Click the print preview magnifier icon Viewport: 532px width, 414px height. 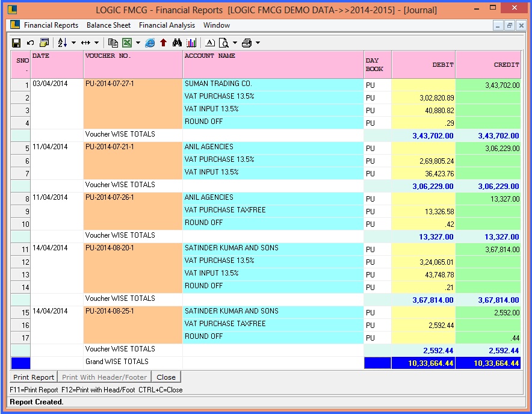pyautogui.click(x=224, y=43)
